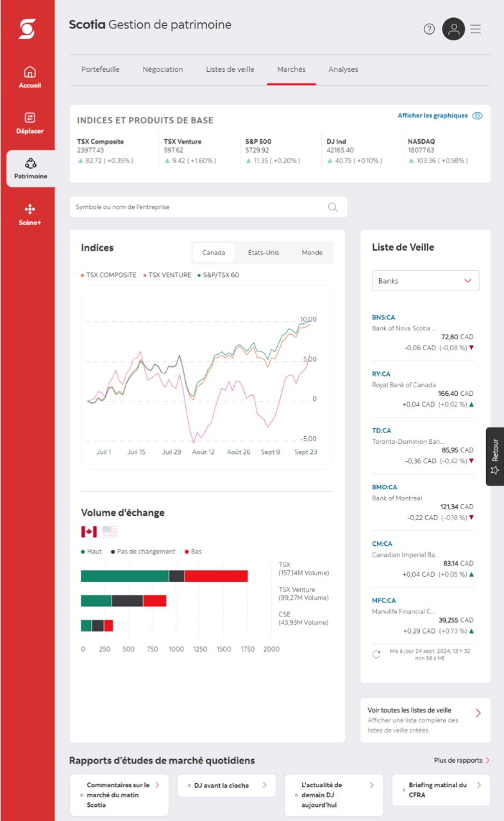Viewport: 504px width, 821px height.
Task: Open the DJ avant la cloche report
Action: [x=226, y=785]
